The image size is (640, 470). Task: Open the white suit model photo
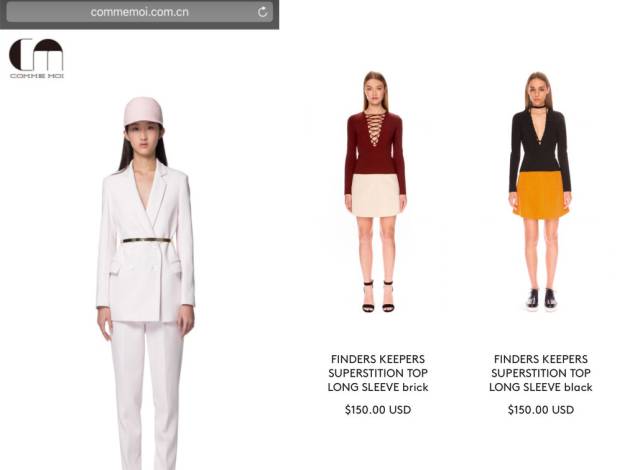(146, 283)
